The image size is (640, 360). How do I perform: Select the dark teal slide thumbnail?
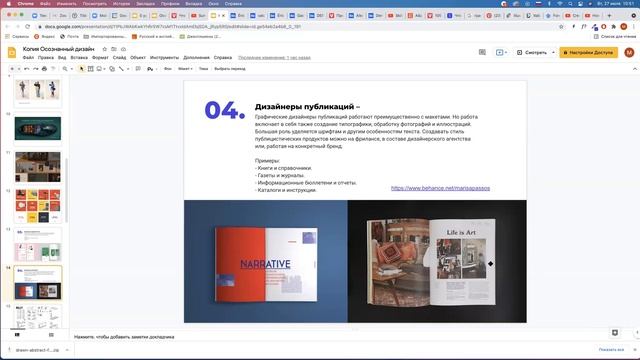tap(38, 128)
